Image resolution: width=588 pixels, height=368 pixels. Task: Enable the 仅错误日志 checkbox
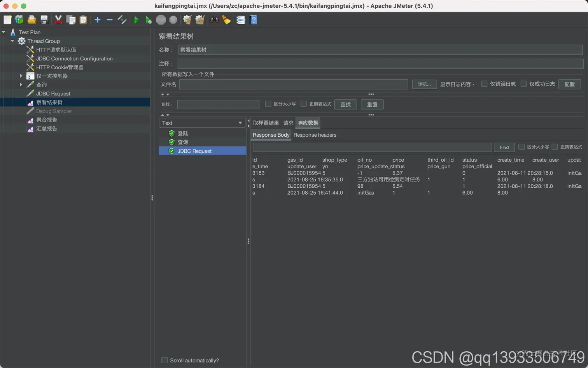pyautogui.click(x=484, y=84)
